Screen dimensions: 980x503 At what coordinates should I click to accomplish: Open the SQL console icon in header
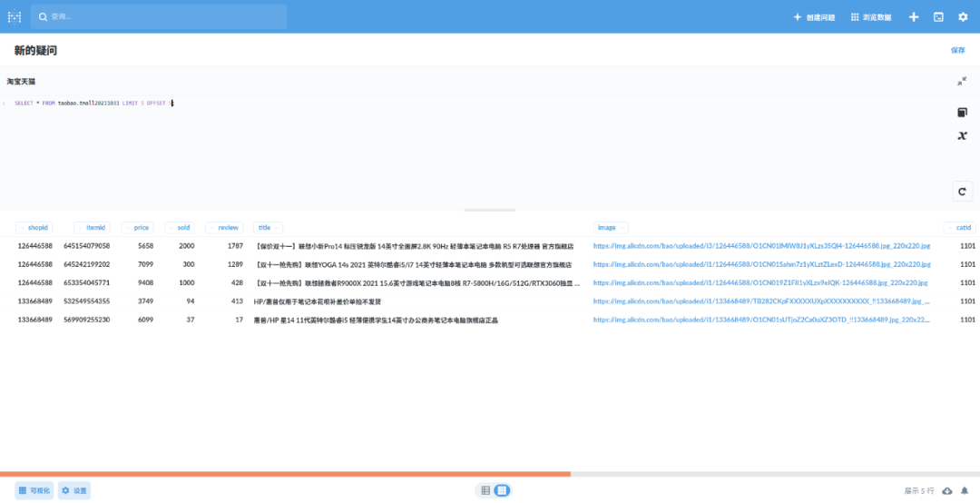938,17
